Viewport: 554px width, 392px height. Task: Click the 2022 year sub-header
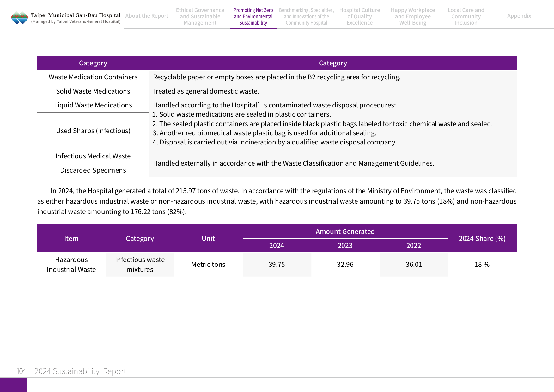pos(414,245)
